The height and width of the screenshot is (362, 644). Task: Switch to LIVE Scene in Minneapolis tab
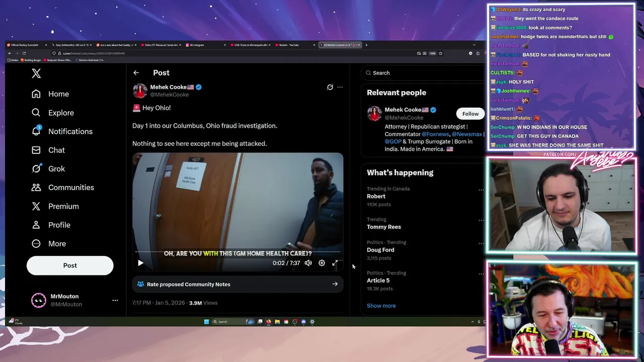[x=249, y=45]
